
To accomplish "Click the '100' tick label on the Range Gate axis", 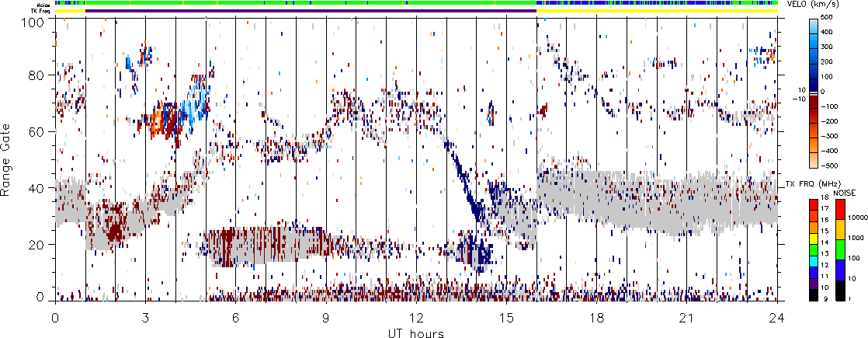I will pyautogui.click(x=33, y=23).
